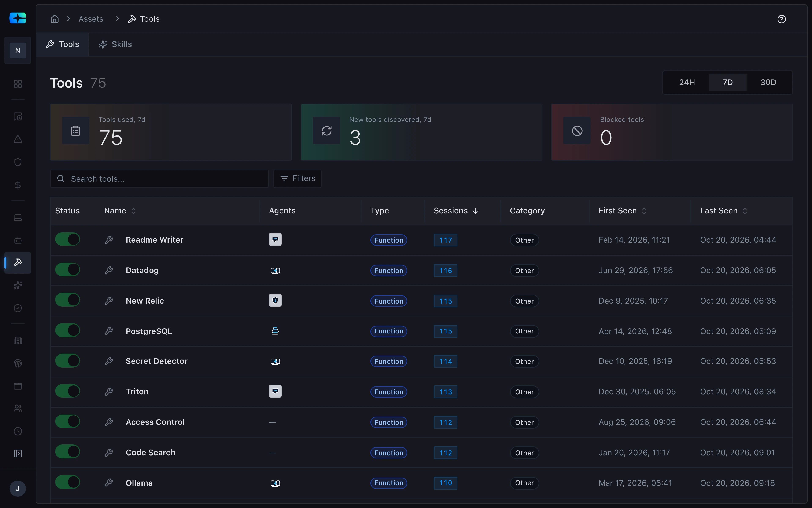Sort by the Sessions column header
This screenshot has height=508, width=812.
[456, 211]
